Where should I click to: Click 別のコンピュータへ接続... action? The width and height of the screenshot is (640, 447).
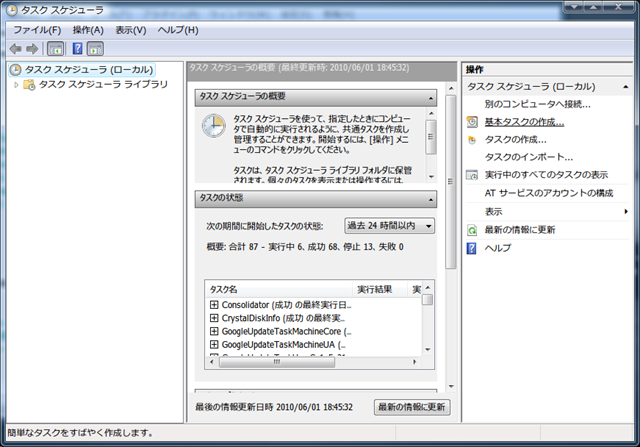(538, 104)
